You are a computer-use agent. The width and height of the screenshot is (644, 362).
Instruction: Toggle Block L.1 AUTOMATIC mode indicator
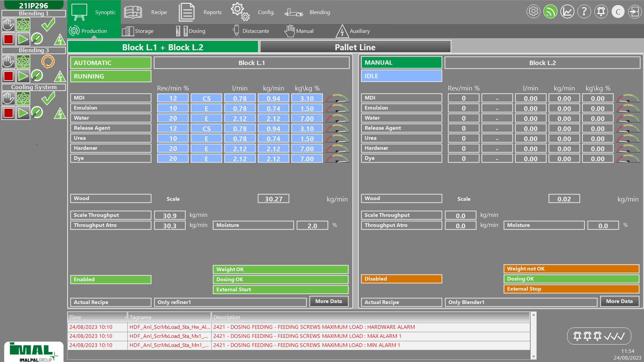click(111, 63)
